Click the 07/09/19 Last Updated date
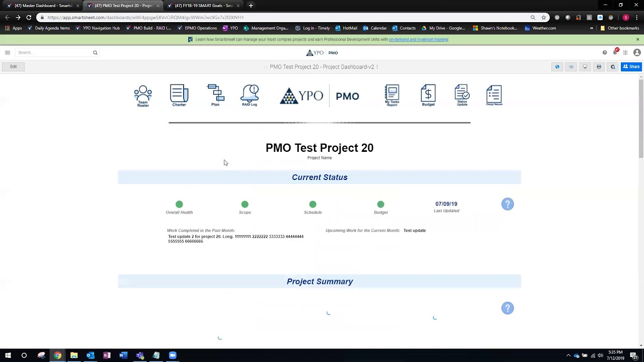 (446, 204)
